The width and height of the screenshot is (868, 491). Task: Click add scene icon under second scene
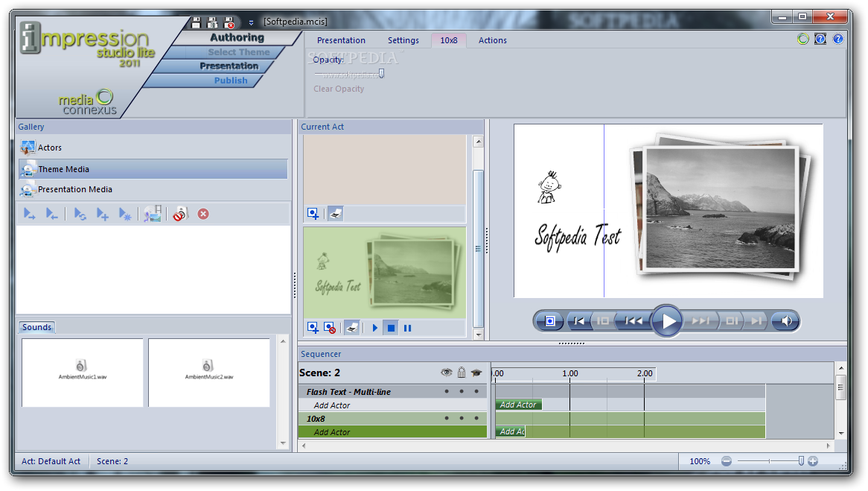(313, 328)
